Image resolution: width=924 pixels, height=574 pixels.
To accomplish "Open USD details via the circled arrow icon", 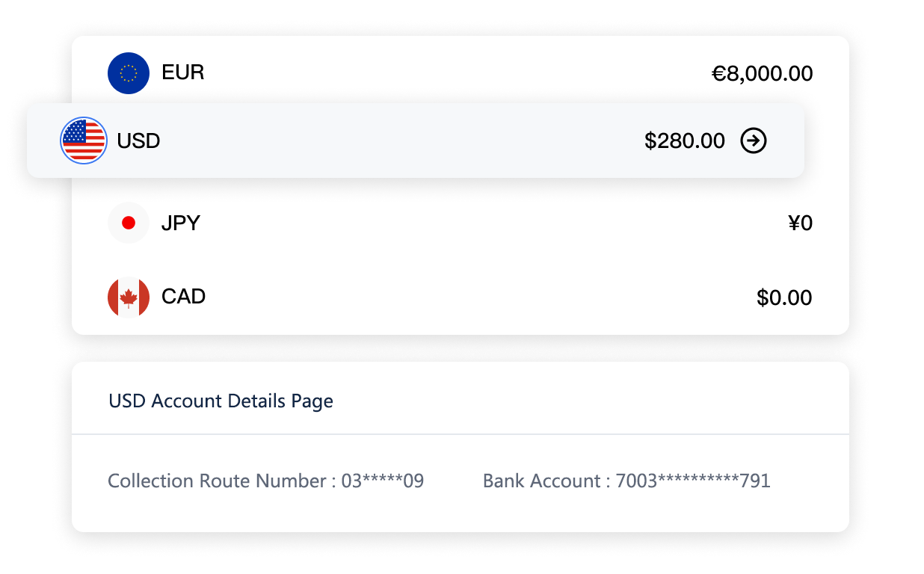I will click(x=754, y=141).
